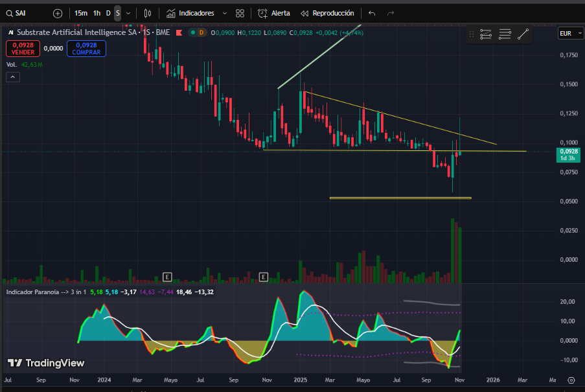Switch to the 1h timeframe

(x=96, y=13)
